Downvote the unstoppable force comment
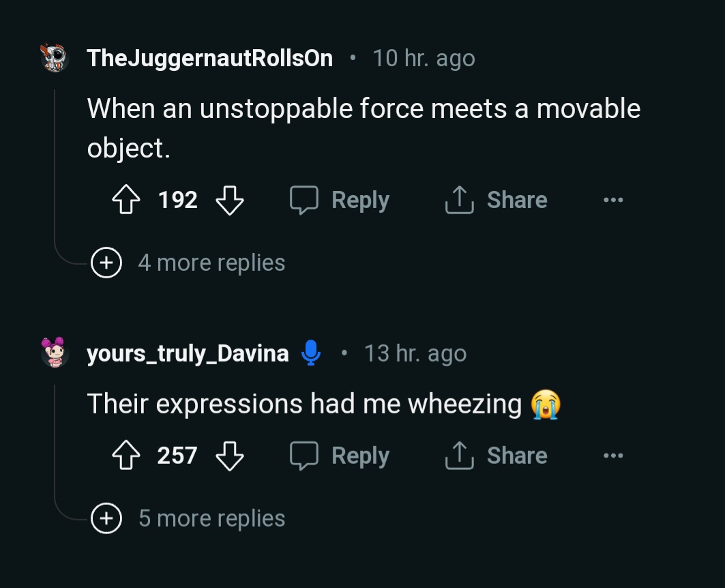725x588 pixels. 230,200
